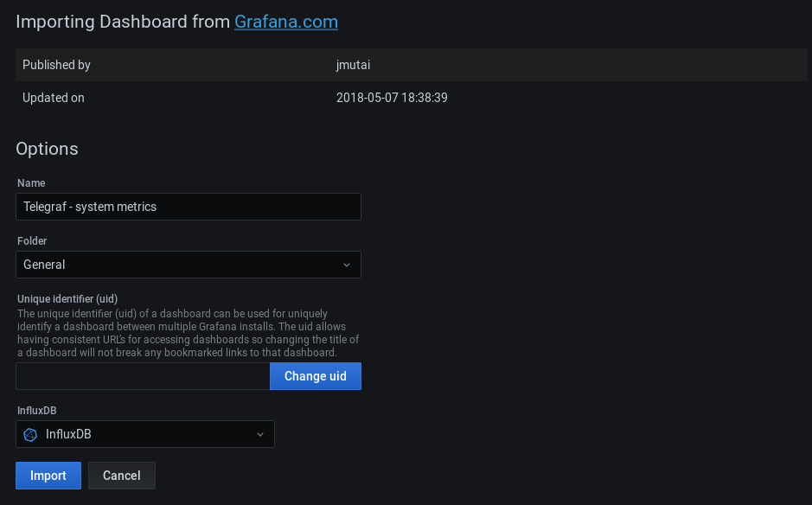The width and height of the screenshot is (812, 505).
Task: Expand the InfluxDB selector chevron arrow
Action: click(x=260, y=434)
